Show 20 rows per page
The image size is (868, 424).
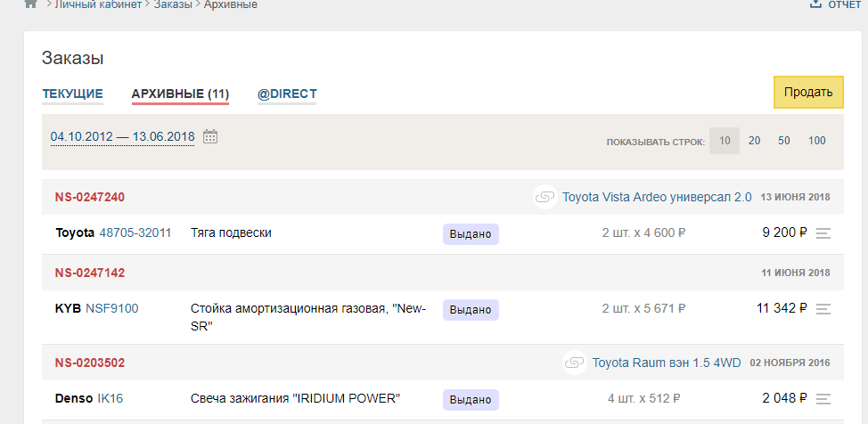[x=754, y=141]
